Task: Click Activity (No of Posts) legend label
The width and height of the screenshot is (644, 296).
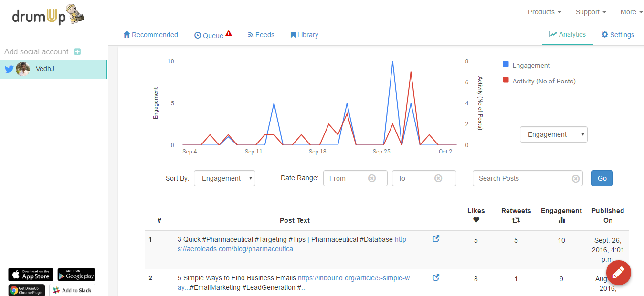Action: pos(544,81)
